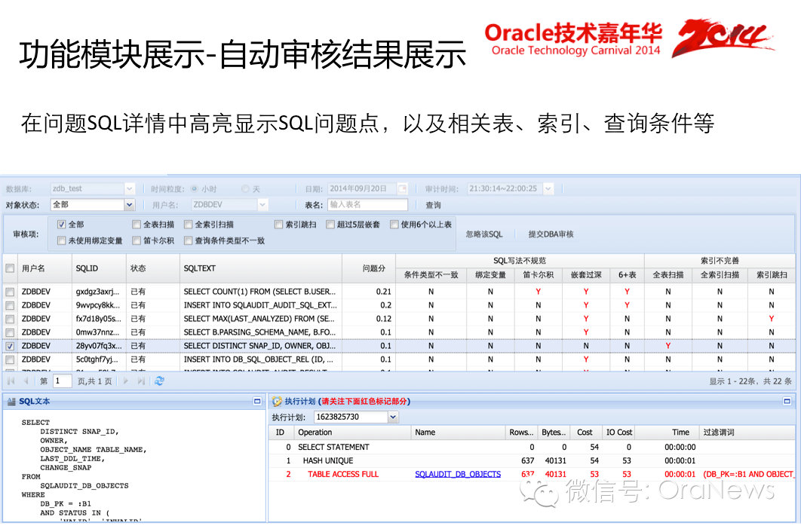Click the 全表扫描 column header

click(x=668, y=275)
